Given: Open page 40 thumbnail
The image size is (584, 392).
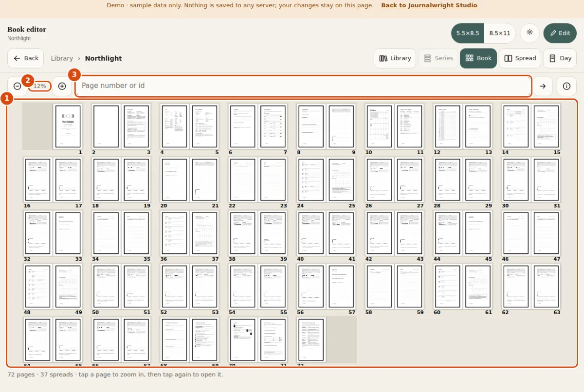Looking at the screenshot, I should tap(311, 233).
